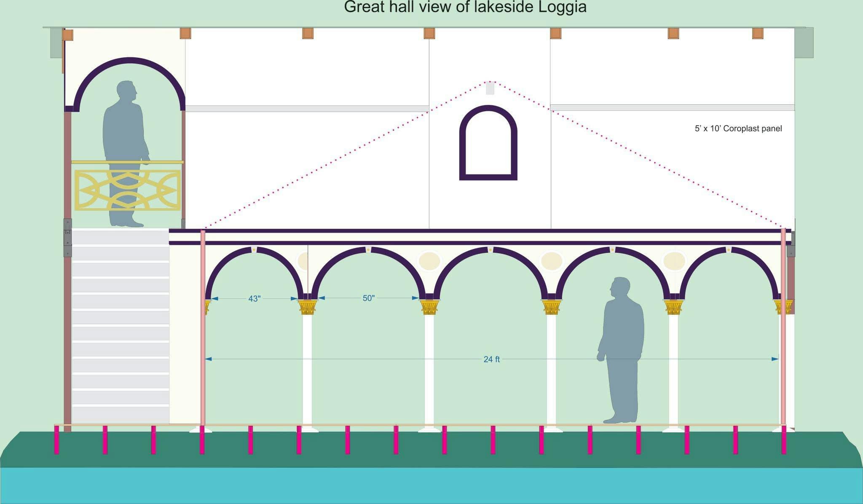Click the 43" dimension label

coord(254,299)
